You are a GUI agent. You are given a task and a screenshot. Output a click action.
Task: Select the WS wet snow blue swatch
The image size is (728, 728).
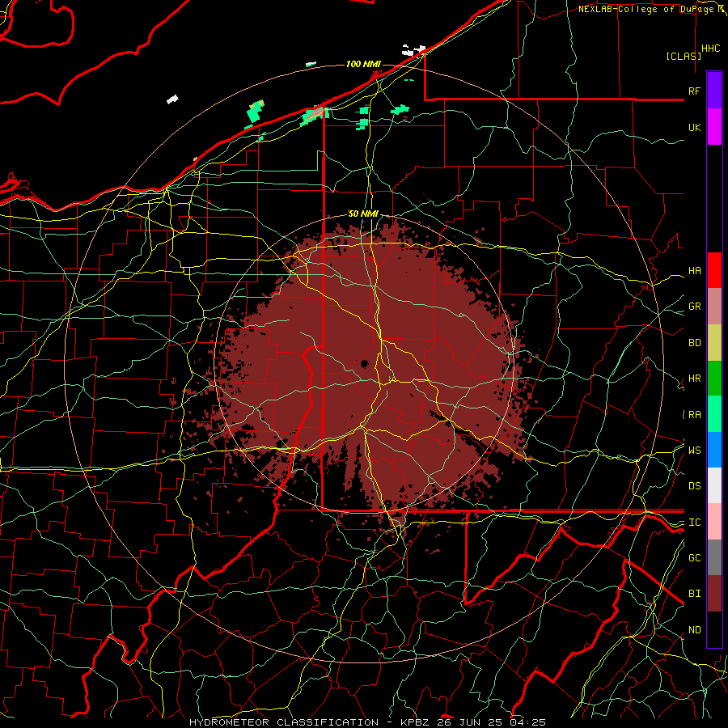point(714,450)
